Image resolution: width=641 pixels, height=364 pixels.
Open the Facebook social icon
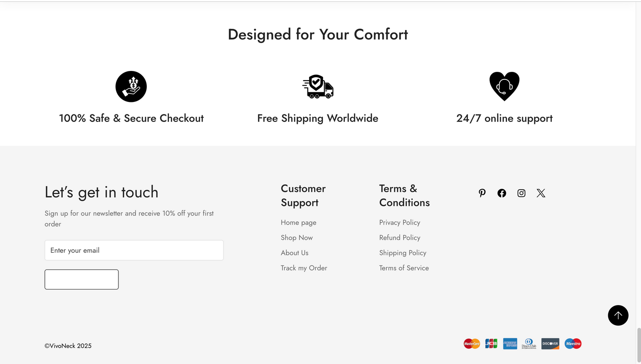coord(502,193)
